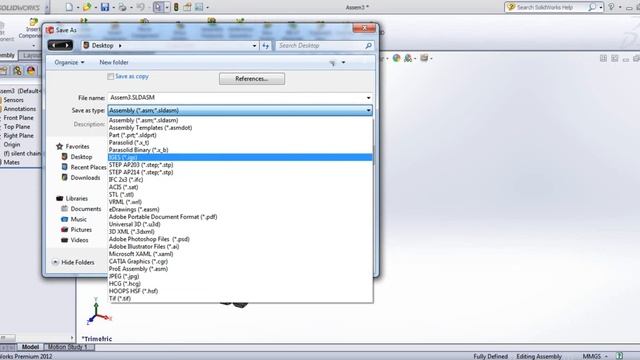Screen dimensions: 640x360
Task: Open Documents library in navigation pane
Action: pyautogui.click(x=81, y=209)
